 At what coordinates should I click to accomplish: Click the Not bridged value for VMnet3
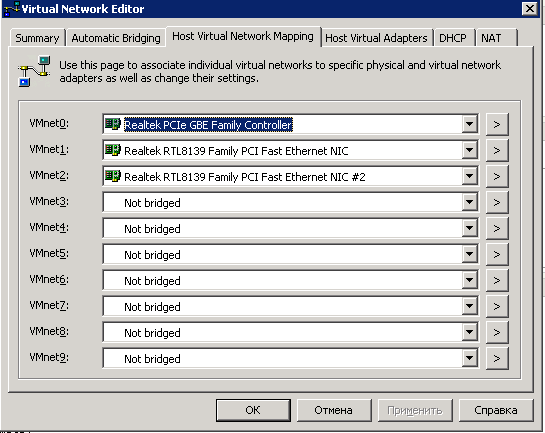point(152,203)
